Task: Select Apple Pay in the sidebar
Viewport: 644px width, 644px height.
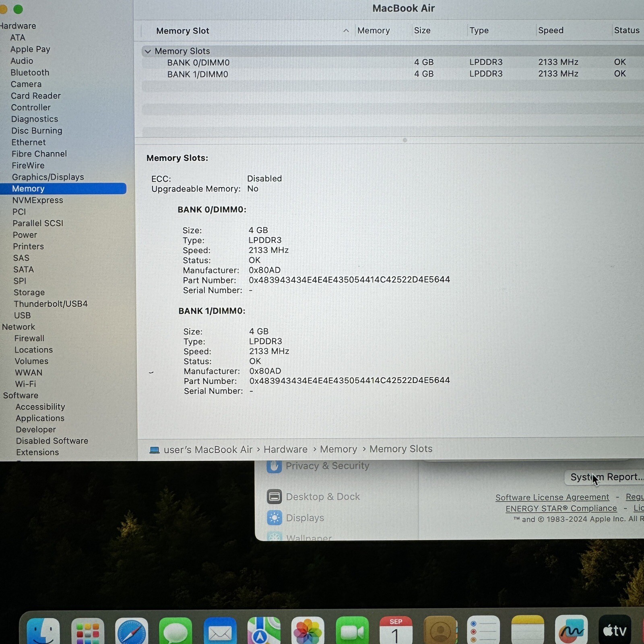Action: [30, 50]
